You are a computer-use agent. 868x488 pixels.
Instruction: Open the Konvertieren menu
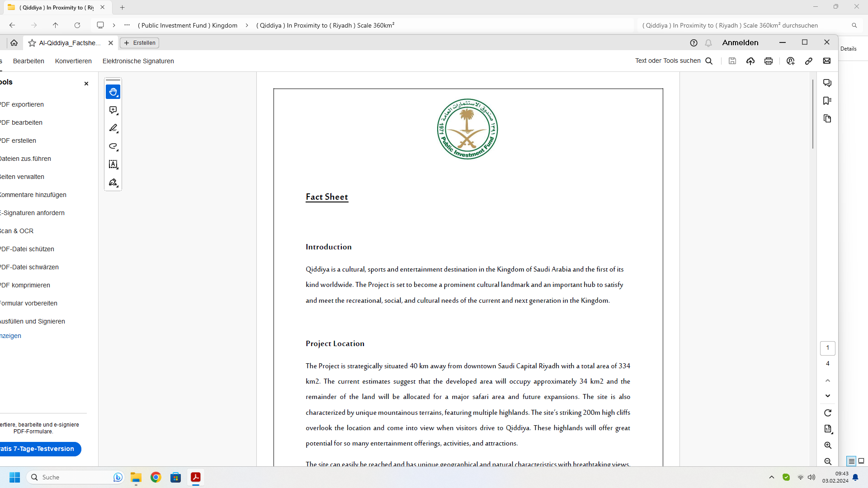[x=73, y=61]
